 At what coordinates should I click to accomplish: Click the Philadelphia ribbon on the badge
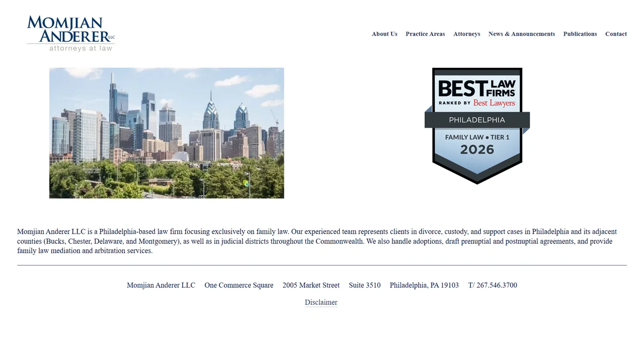pos(477,120)
